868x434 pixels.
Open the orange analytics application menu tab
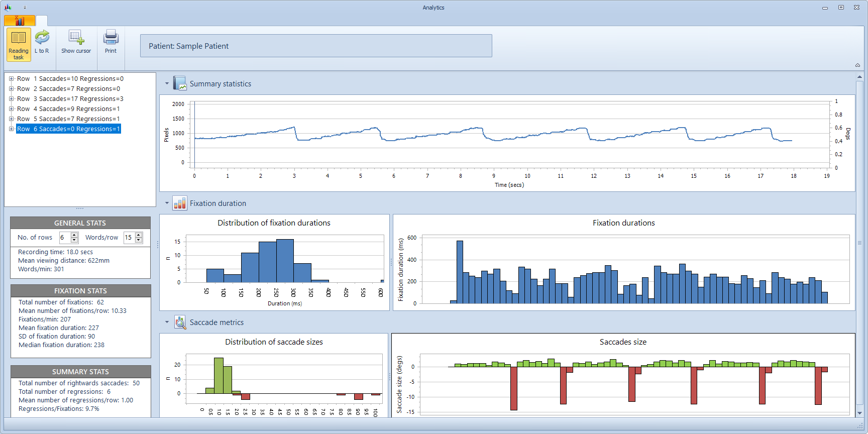tap(20, 21)
